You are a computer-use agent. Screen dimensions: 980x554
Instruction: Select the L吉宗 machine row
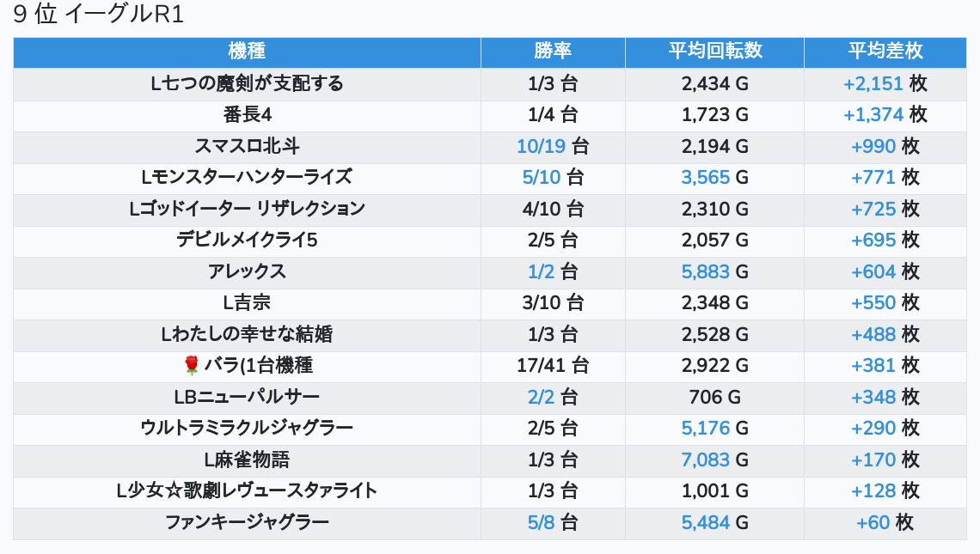(490, 303)
